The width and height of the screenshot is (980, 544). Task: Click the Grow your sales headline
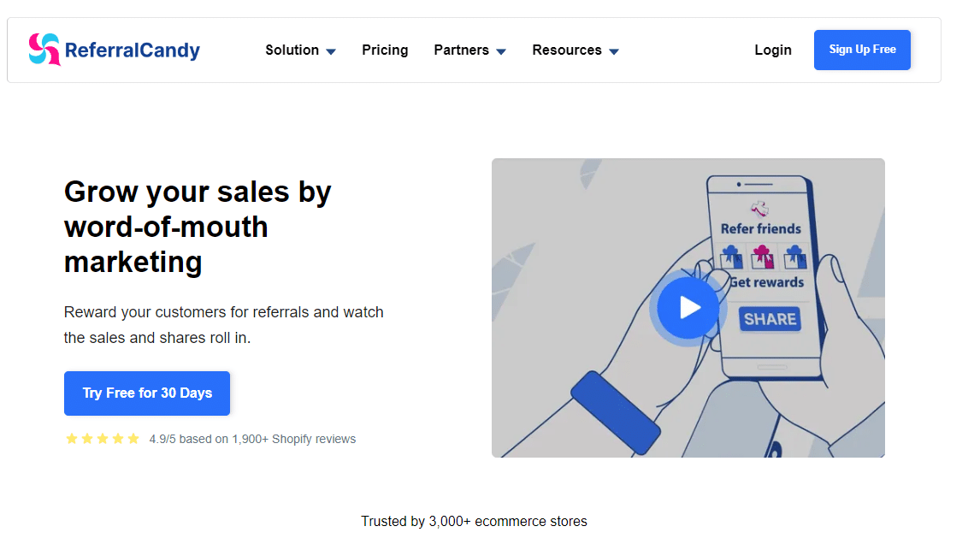tap(198, 227)
